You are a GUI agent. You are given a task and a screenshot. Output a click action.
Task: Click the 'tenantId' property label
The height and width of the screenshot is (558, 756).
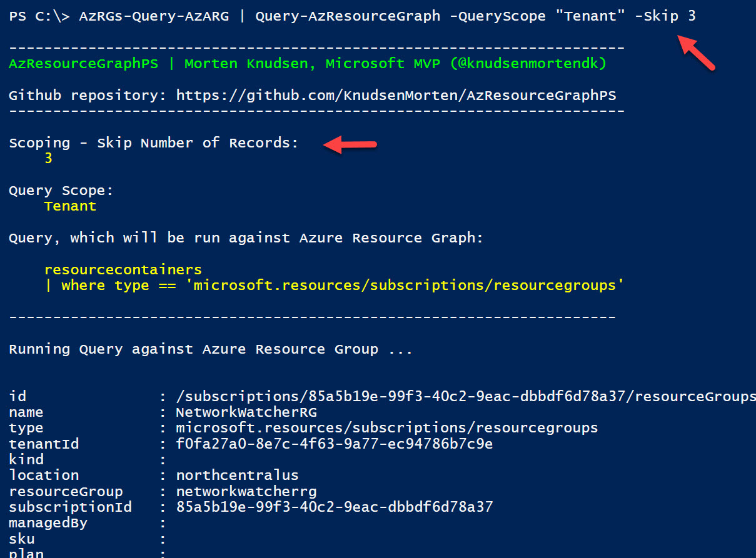[44, 444]
